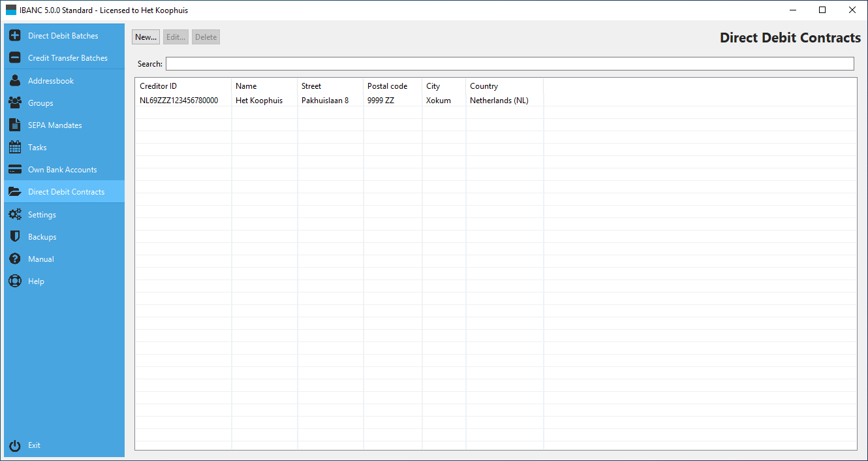Click the Edit... button
This screenshot has width=868, height=461.
(176, 37)
